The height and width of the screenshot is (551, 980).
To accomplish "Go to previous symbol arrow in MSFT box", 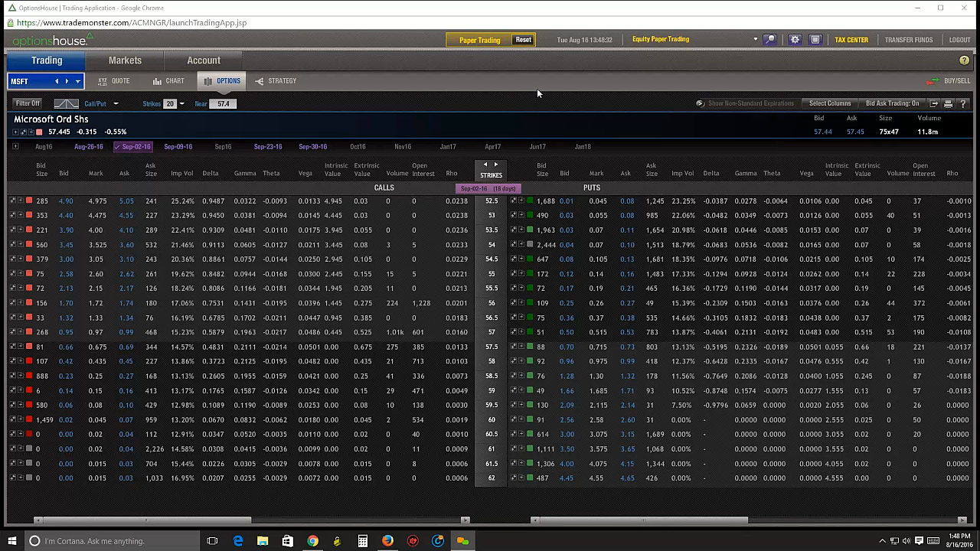I will coord(56,81).
